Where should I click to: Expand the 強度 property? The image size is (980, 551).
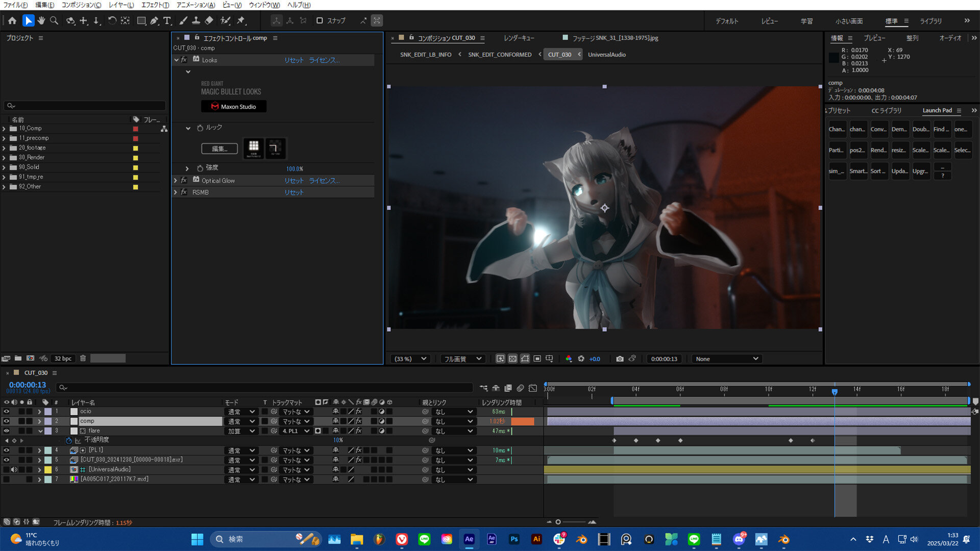point(187,168)
